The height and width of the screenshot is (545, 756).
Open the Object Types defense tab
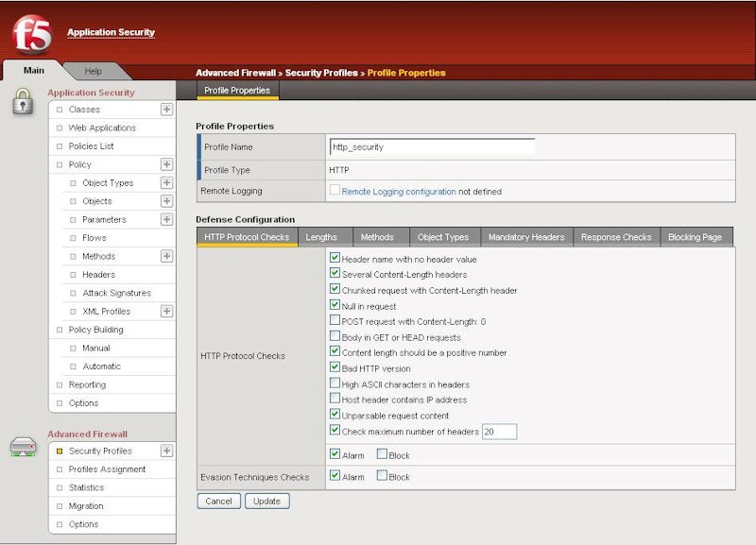tap(443, 237)
